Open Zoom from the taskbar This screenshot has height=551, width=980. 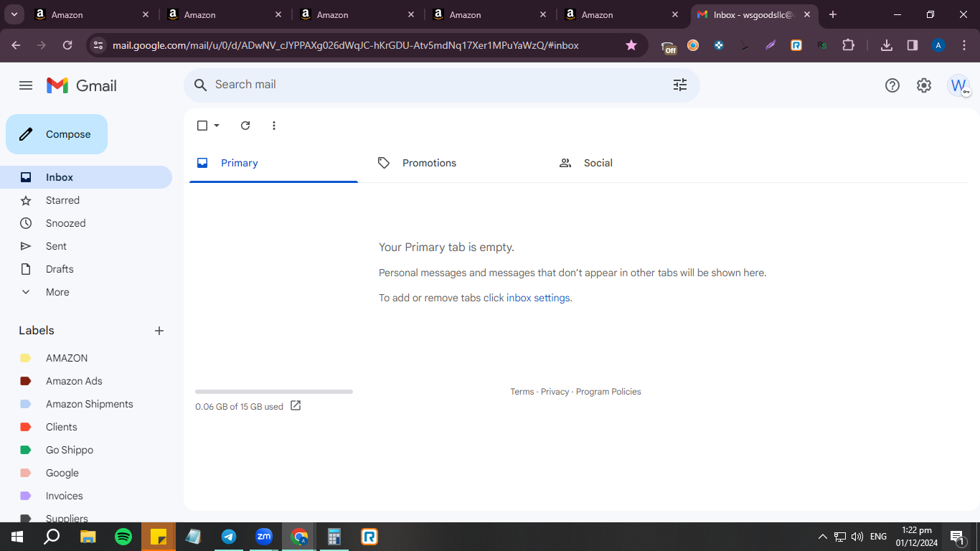[264, 537]
